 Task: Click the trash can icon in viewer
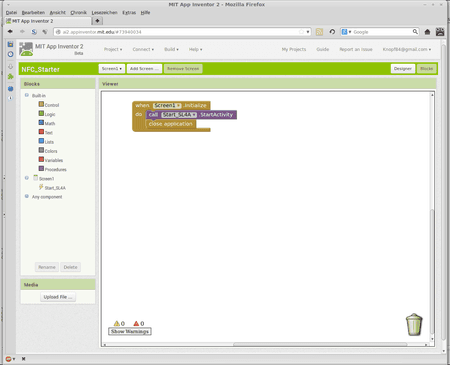(x=414, y=324)
